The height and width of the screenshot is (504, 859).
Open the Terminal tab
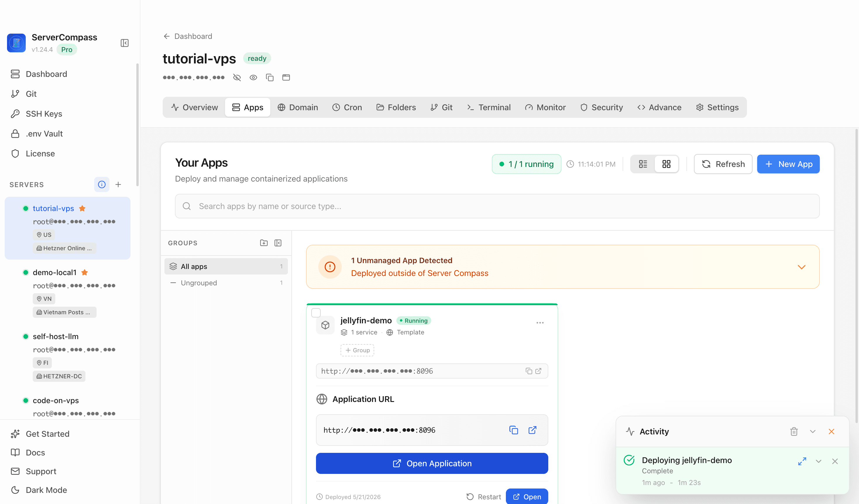tap(489, 107)
